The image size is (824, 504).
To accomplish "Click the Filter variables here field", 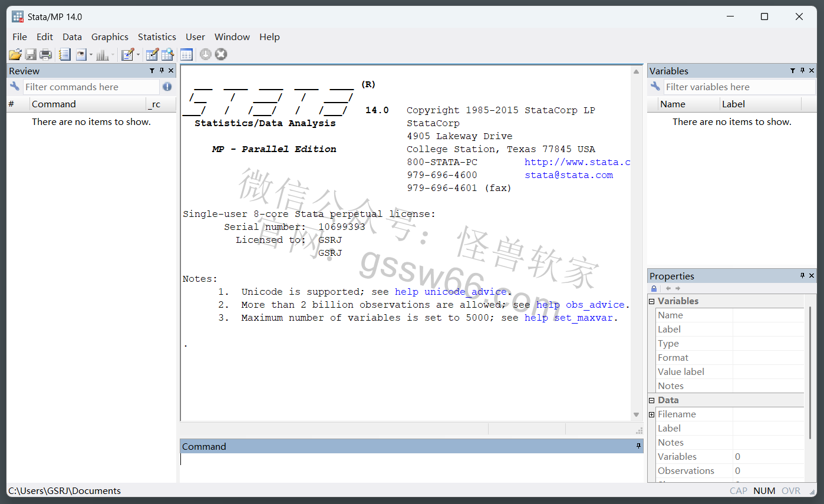I will point(739,87).
